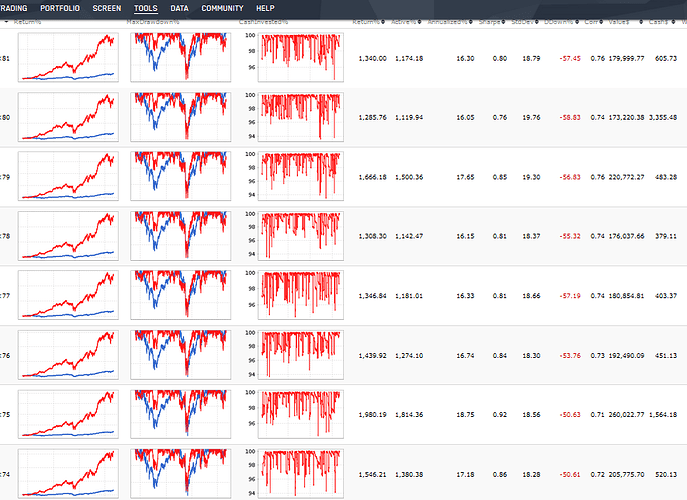Click the Annualized% column header text

(447, 22)
